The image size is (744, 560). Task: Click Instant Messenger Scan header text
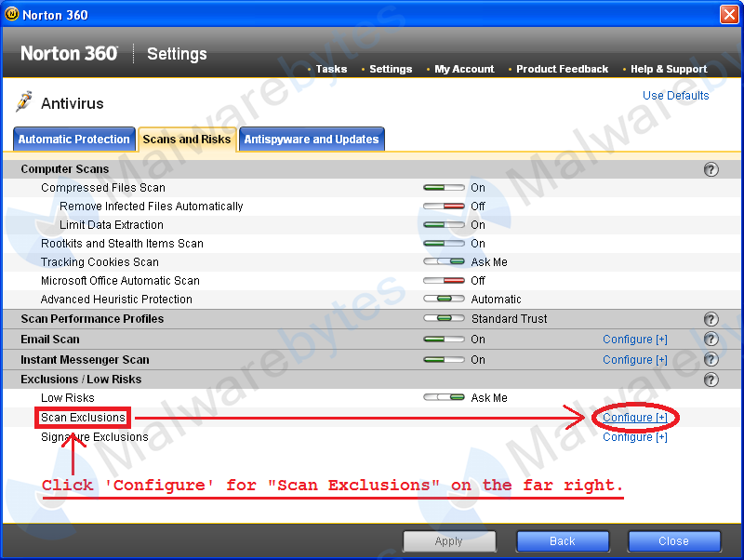coord(85,360)
